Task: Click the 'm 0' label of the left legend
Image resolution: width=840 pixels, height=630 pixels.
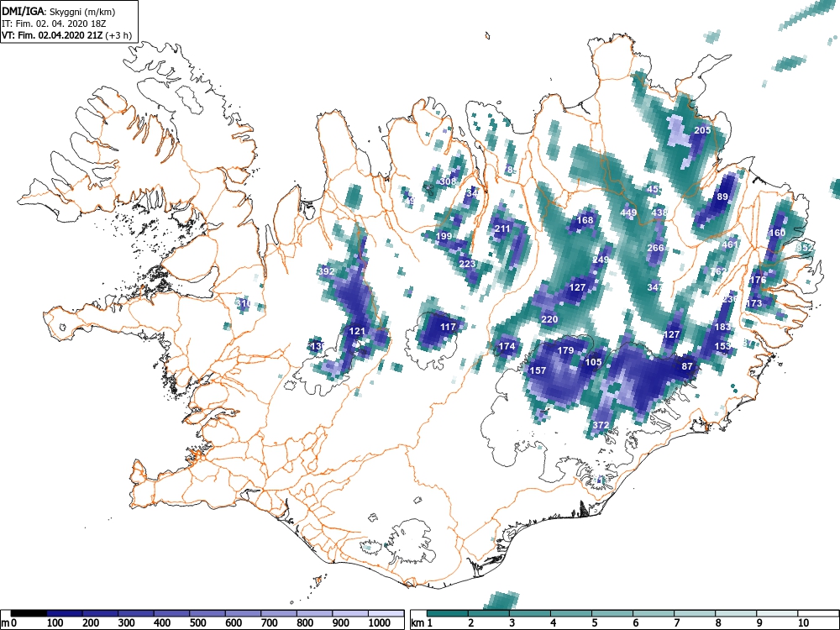Action: (9, 622)
